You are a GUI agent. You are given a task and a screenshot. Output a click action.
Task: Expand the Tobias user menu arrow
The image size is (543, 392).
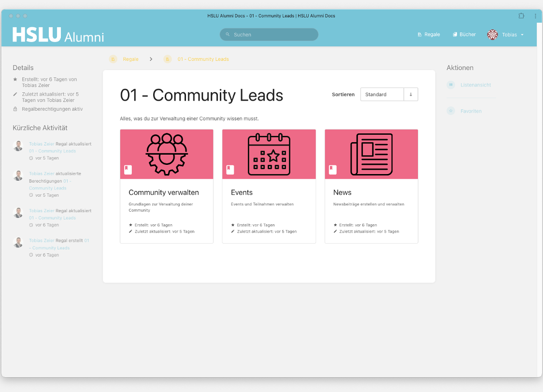tap(522, 35)
